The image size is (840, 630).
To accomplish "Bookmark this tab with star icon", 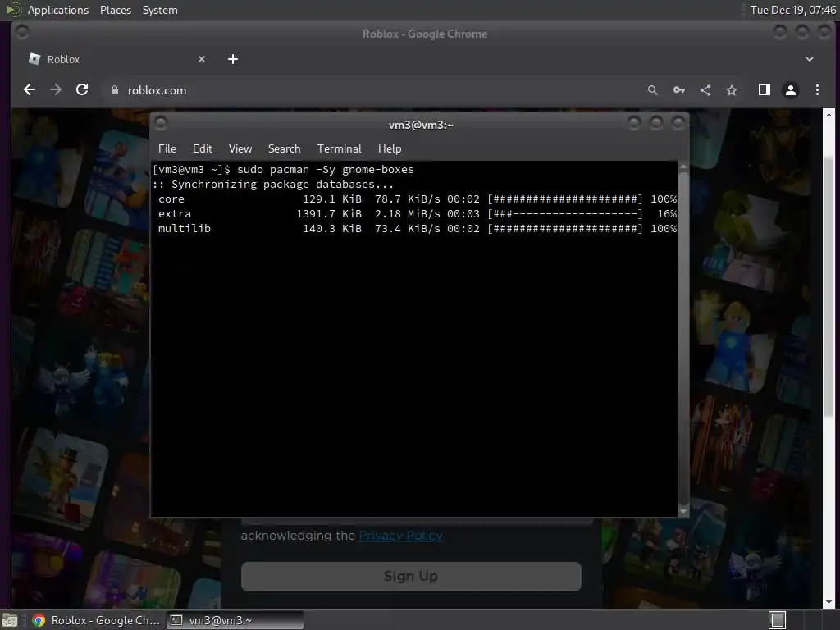I will 732,90.
